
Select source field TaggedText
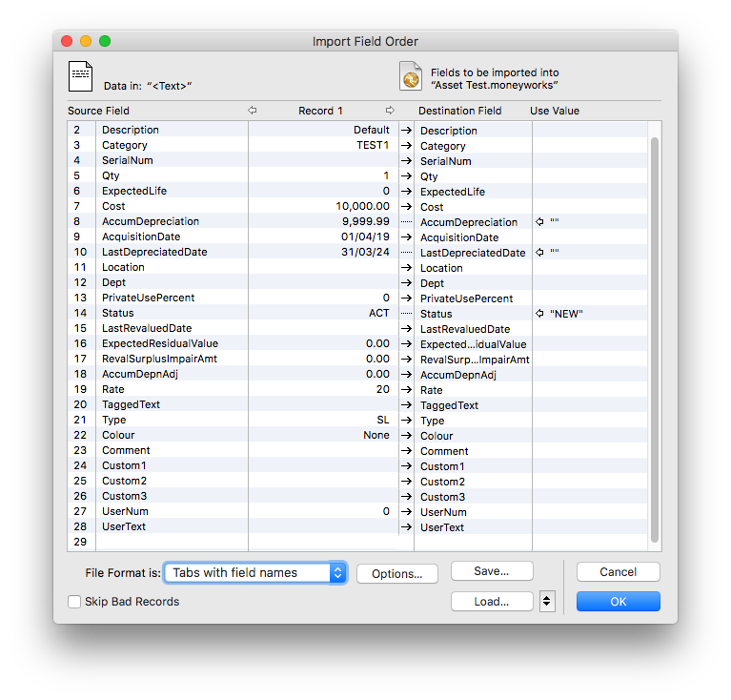tap(131, 404)
